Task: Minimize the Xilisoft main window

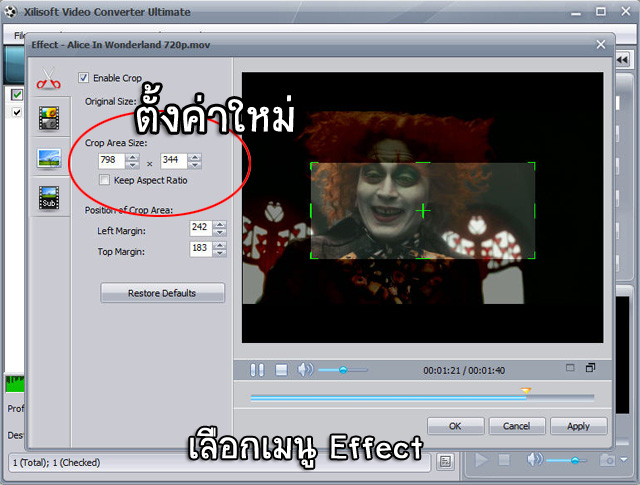Action: coord(576,13)
